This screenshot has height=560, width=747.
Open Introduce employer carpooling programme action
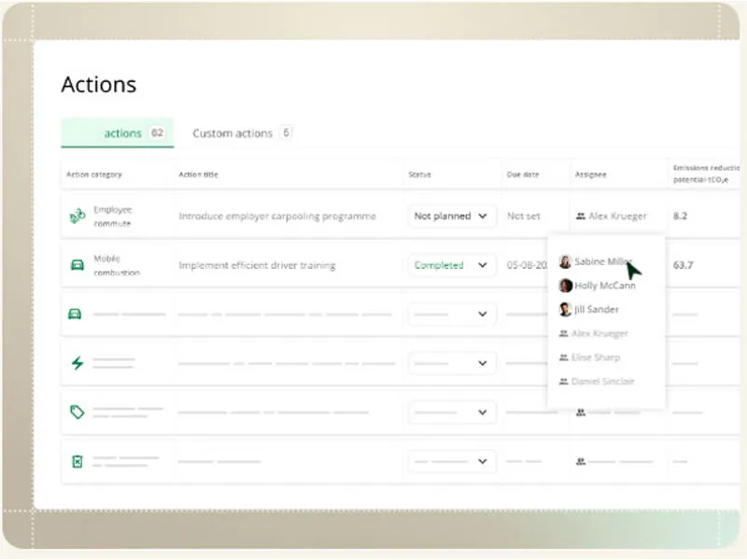(277, 217)
